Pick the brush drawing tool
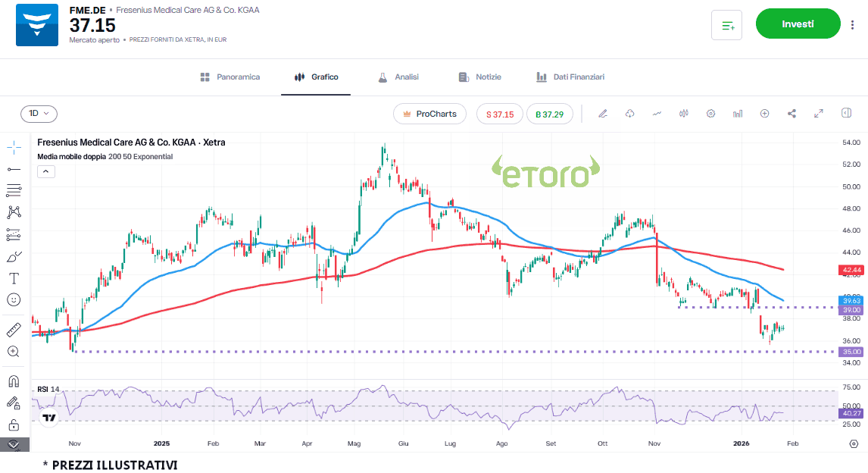 coord(14,256)
